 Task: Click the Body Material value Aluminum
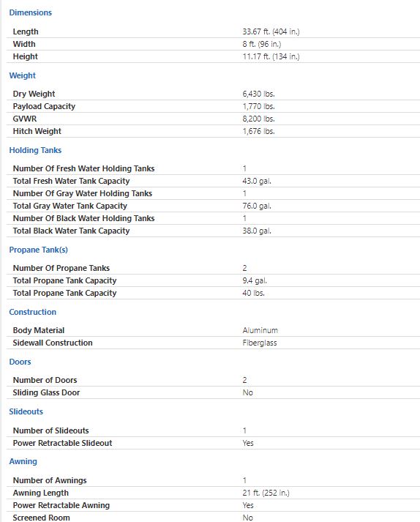[x=260, y=331]
